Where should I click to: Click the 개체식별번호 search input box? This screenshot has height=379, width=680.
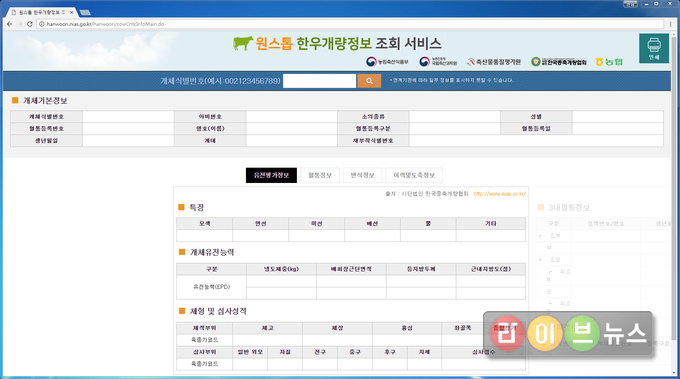320,81
